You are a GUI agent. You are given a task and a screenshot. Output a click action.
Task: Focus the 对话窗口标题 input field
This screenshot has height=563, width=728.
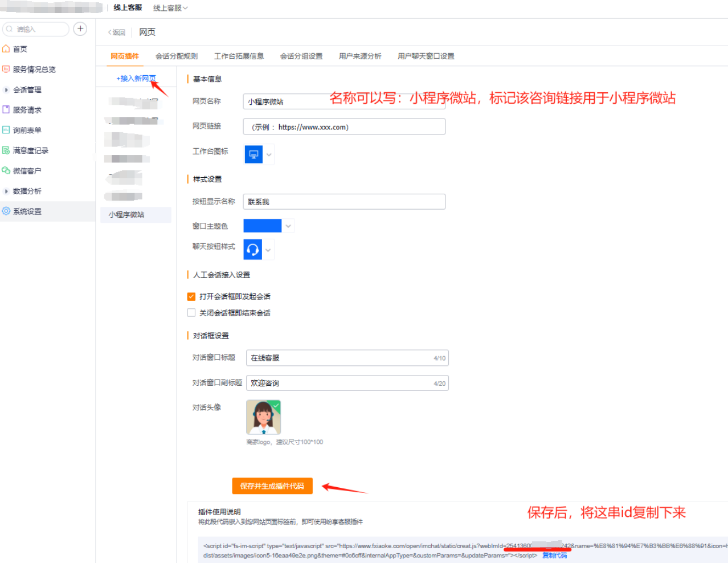pos(347,358)
